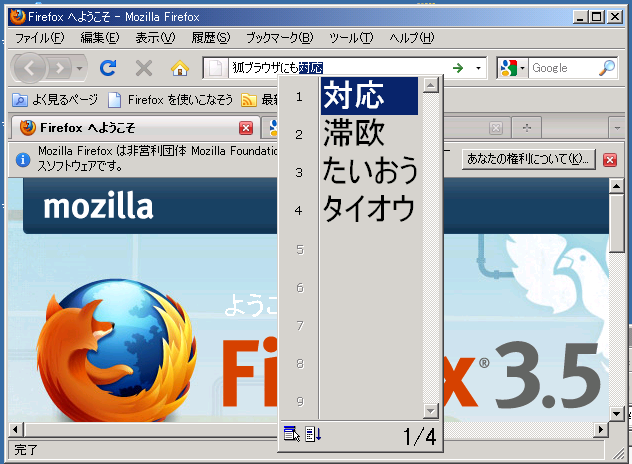Screen dimensions: 632x464
Task: Open the list-all-tabs dropdown
Action: click(x=617, y=128)
